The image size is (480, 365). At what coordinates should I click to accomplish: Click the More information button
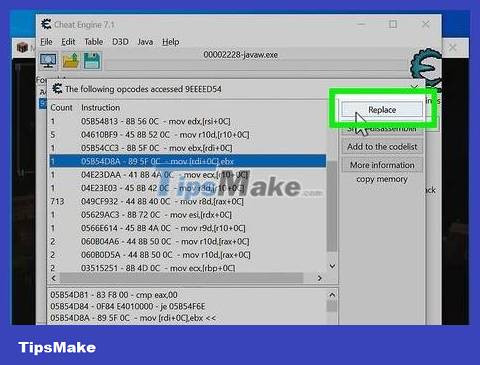point(382,165)
